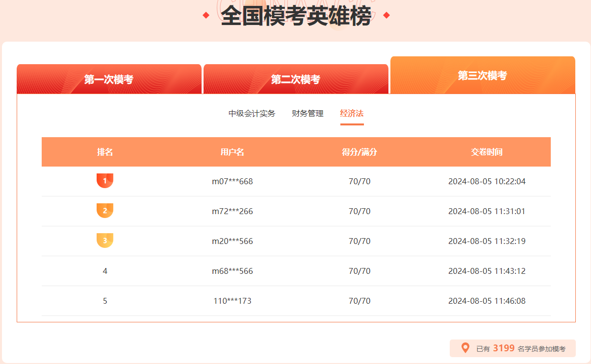Click the rank 1 medal badge icon
591x364 pixels.
coord(105,180)
